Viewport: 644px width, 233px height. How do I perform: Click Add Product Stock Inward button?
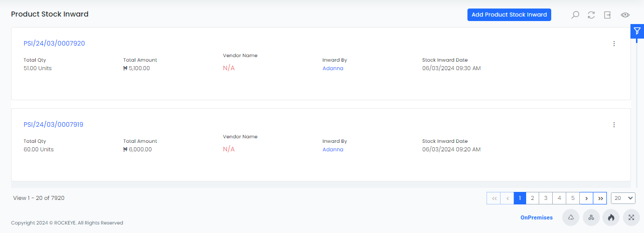tap(509, 15)
